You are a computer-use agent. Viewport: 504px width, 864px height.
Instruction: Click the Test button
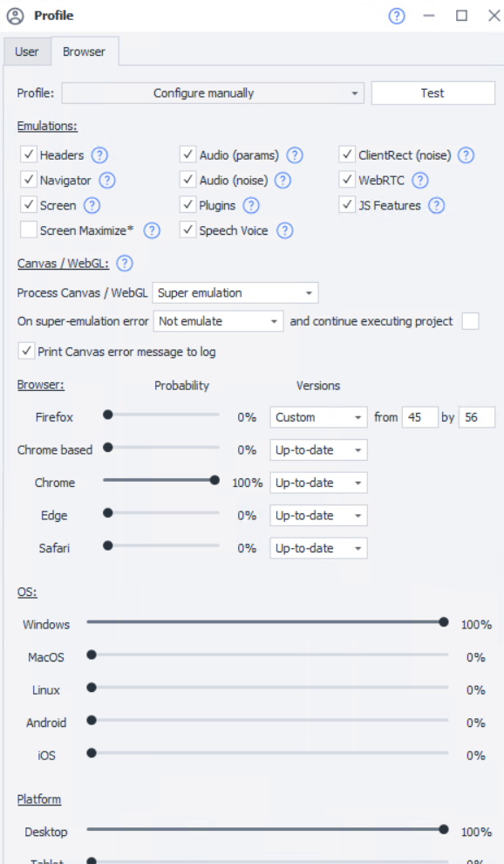tap(433, 93)
